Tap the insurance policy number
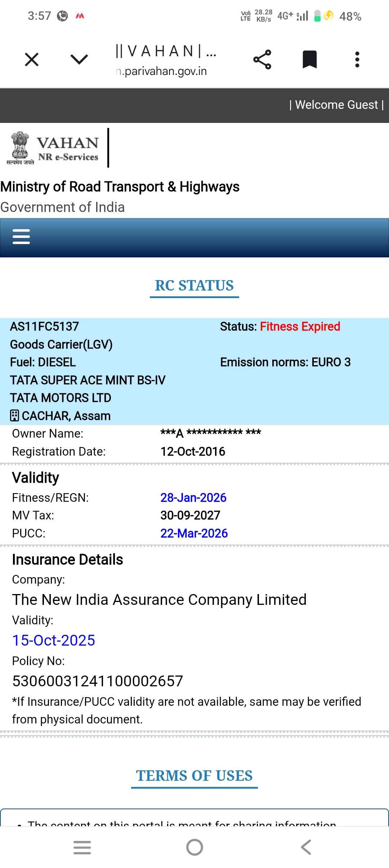This screenshot has height=868, width=389. (98, 681)
